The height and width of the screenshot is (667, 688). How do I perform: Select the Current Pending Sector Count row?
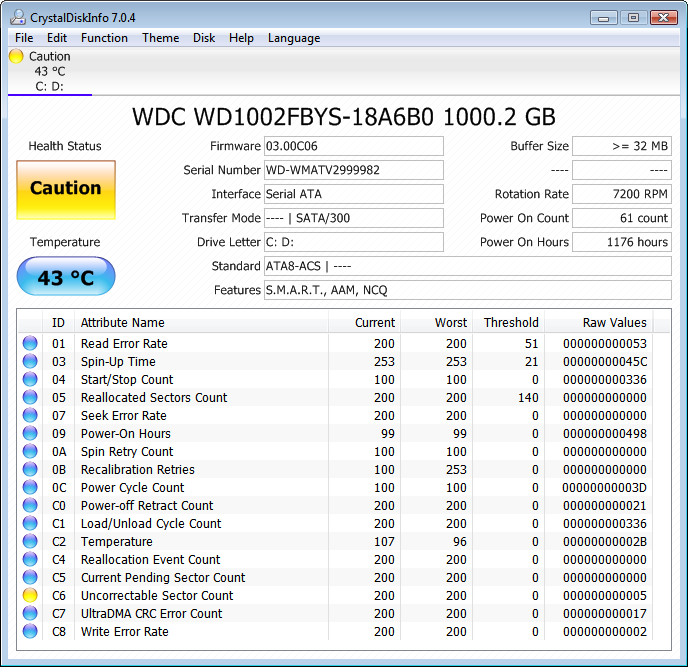click(x=163, y=578)
